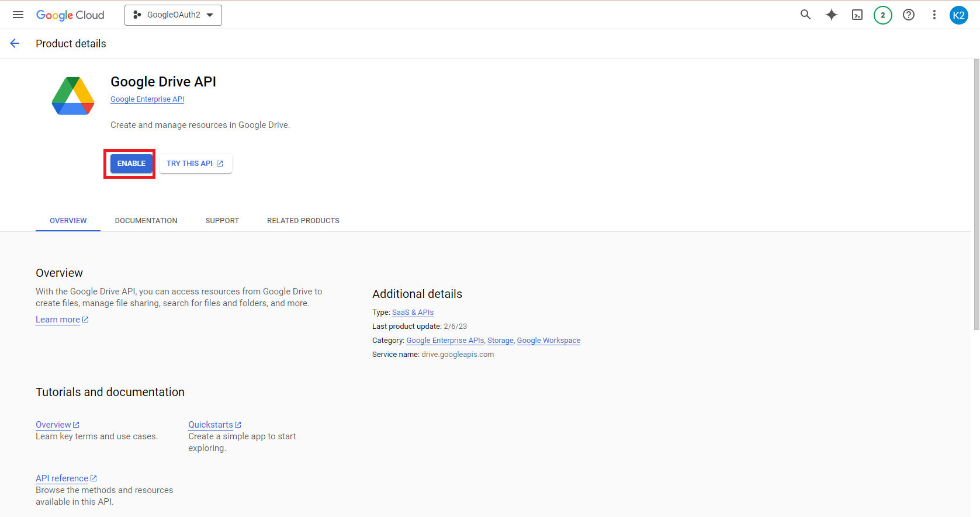
Task: Open the Related Products tab
Action: (x=303, y=221)
